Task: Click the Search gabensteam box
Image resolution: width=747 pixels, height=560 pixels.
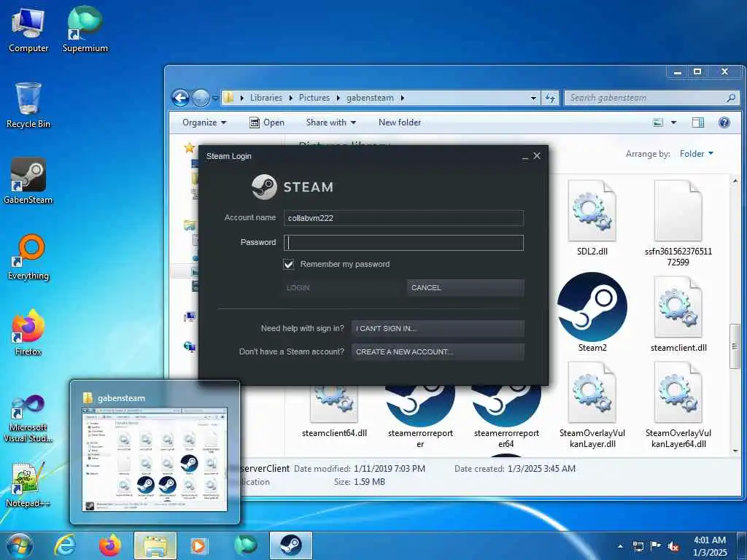Action: pos(651,98)
